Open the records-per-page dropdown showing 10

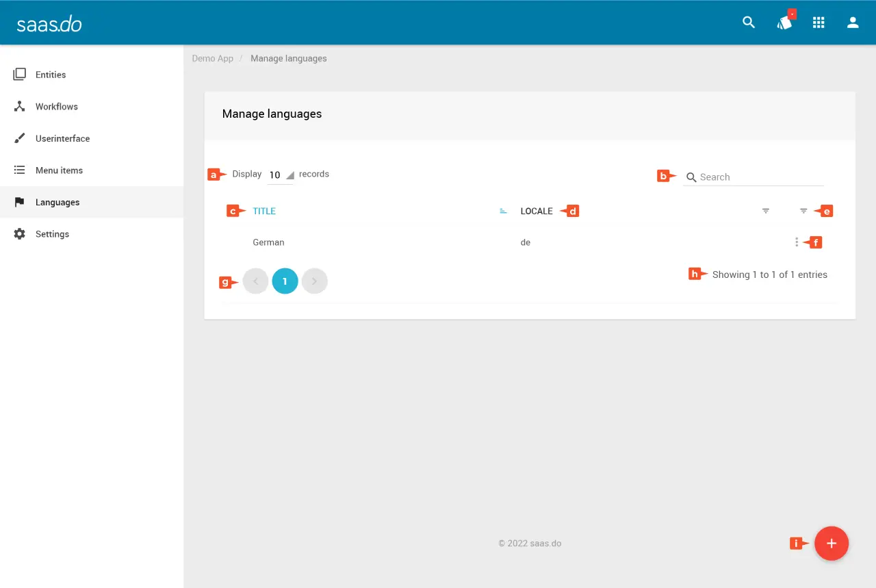pos(281,175)
